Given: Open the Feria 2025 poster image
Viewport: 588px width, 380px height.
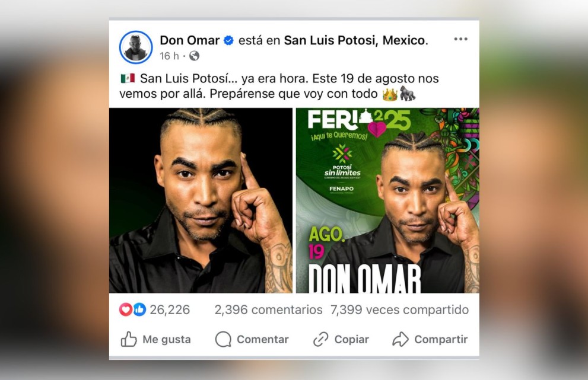Looking at the screenshot, I should pos(388,200).
